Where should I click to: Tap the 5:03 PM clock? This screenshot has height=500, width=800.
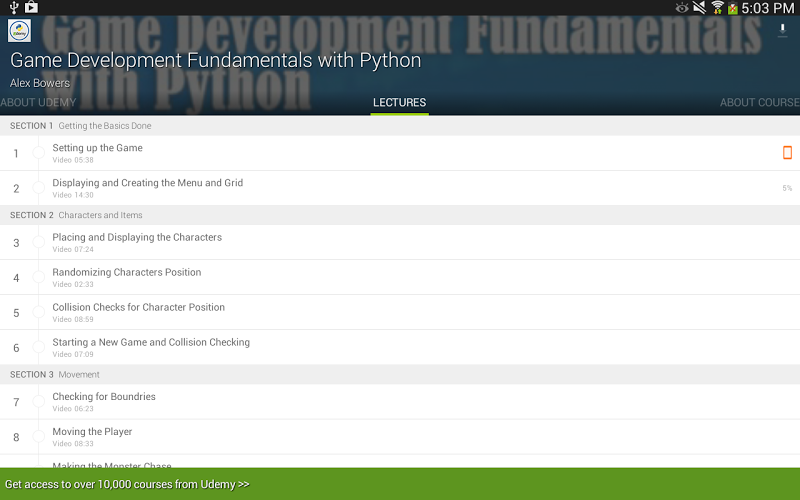point(767,8)
